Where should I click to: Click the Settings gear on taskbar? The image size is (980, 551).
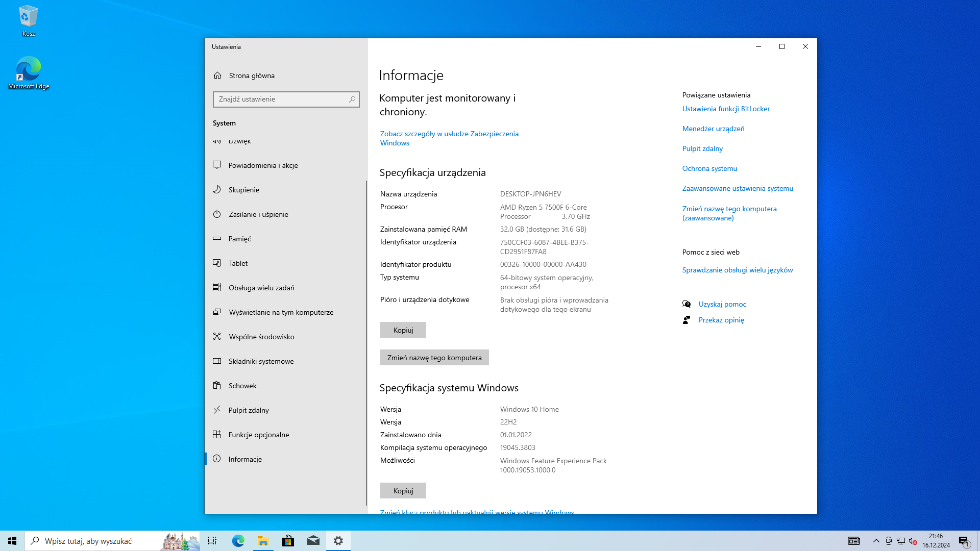click(338, 541)
